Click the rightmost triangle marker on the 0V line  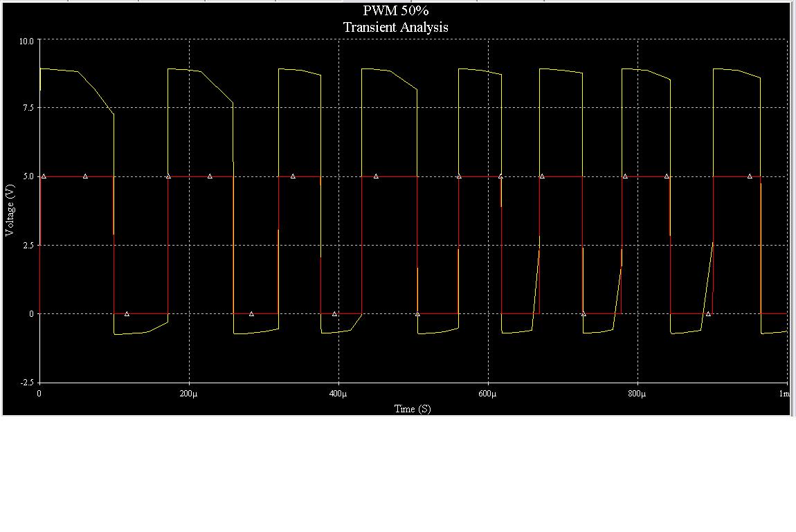[x=709, y=314]
